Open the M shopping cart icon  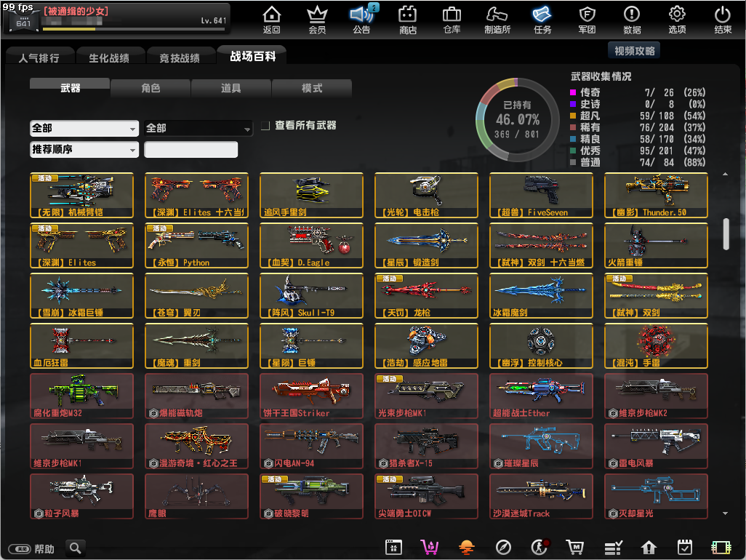[x=575, y=548]
